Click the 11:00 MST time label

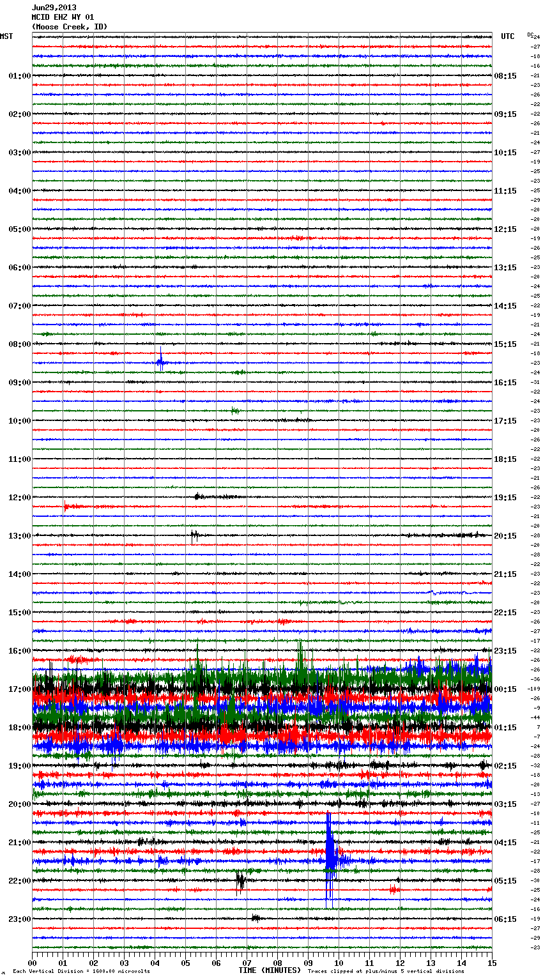(x=20, y=459)
